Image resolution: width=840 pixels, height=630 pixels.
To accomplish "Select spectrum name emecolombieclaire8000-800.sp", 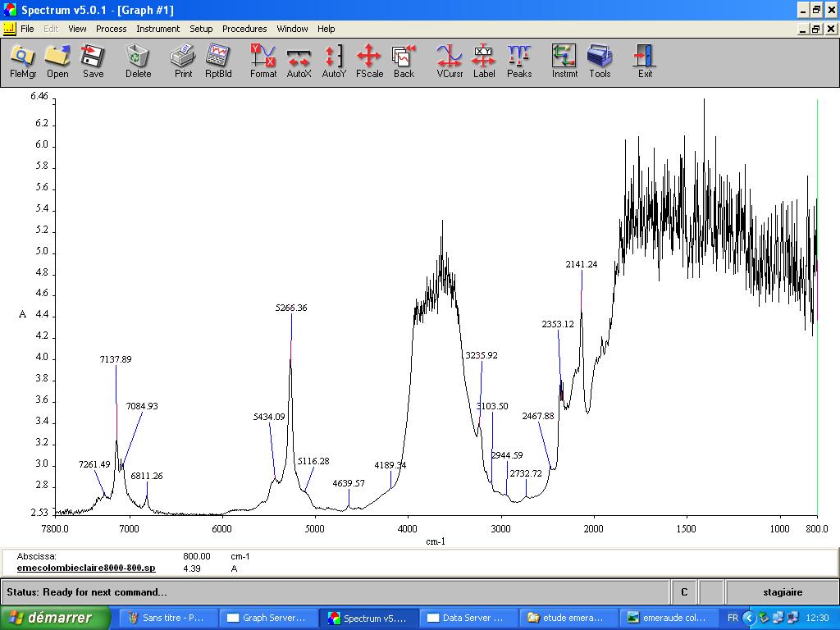I will [x=86, y=568].
